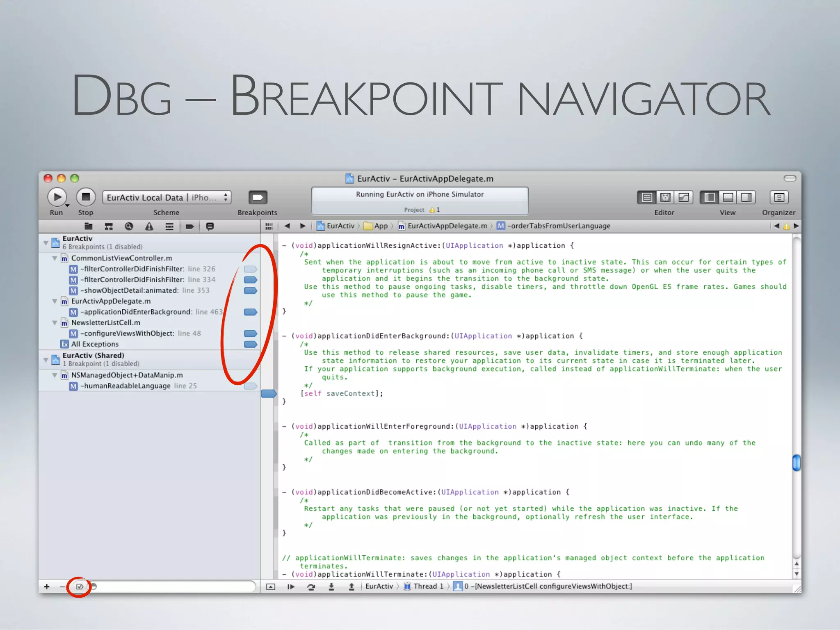Image resolution: width=840 pixels, height=630 pixels.
Task: Click the jump bar warning icon
Action: (x=786, y=226)
